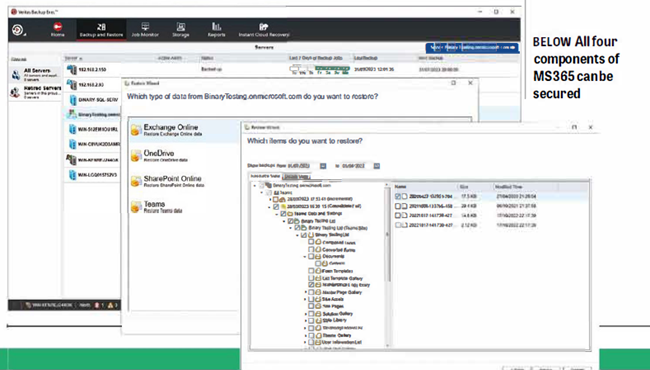Select the BinaryTesting onmicrosoft server row icon
The height and width of the screenshot is (370, 650).
[72, 114]
